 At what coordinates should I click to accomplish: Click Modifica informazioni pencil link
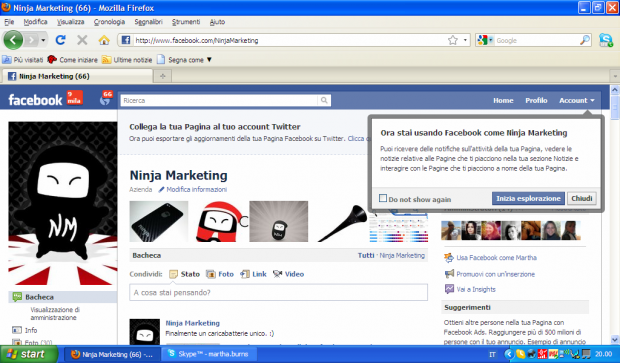[193, 189]
